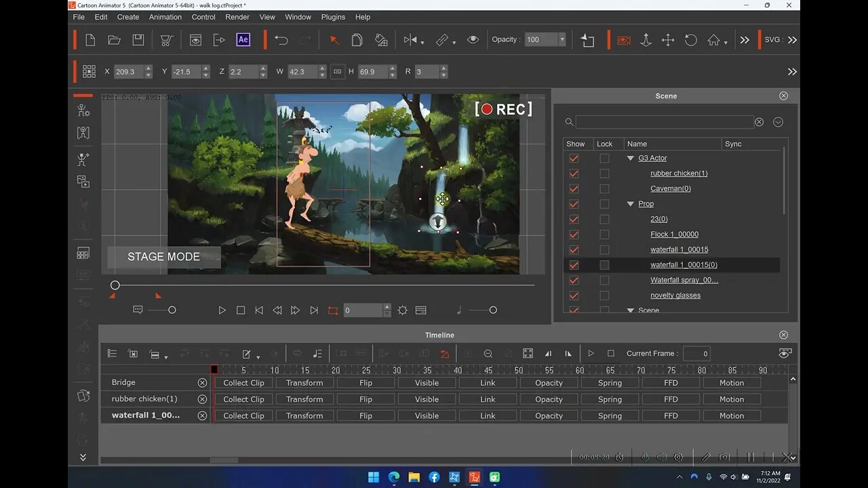
Task: Toggle Show checkbox for rubber chicken(1)
Action: click(x=574, y=174)
